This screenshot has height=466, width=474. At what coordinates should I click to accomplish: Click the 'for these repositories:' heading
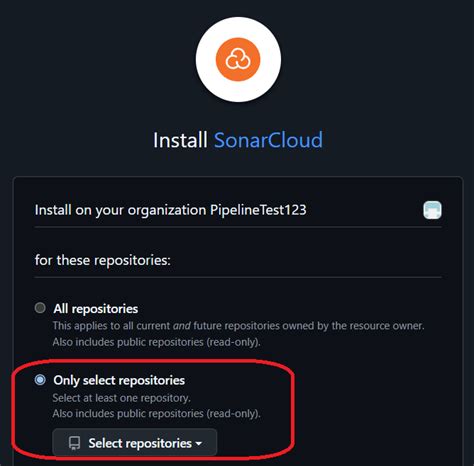pos(103,260)
